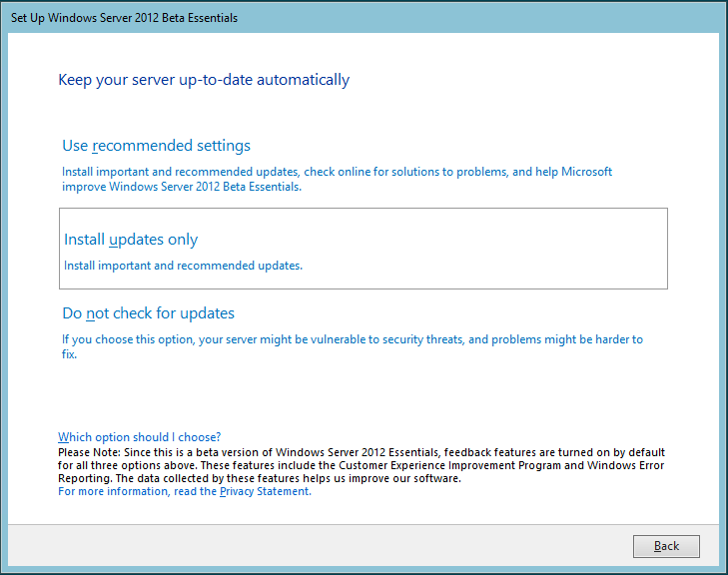Choose Use recommended settings option
Screen dimensions: 728x575
[x=157, y=146]
